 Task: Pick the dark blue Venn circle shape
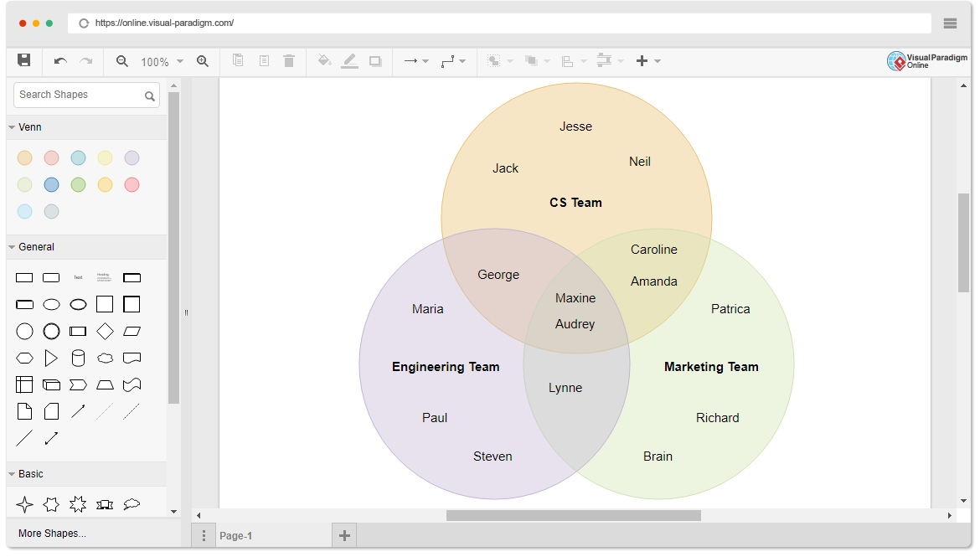51,184
